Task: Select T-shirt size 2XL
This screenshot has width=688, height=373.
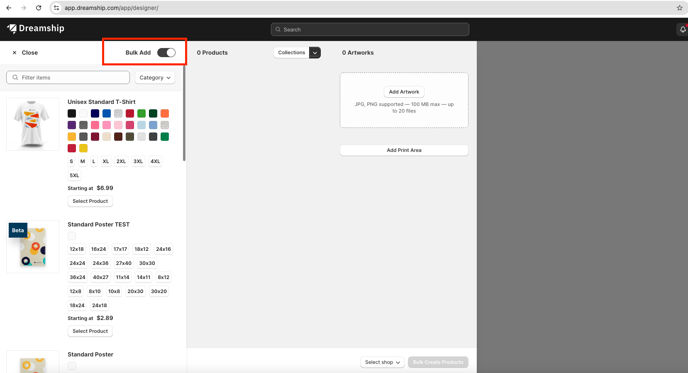Action: 121,161
